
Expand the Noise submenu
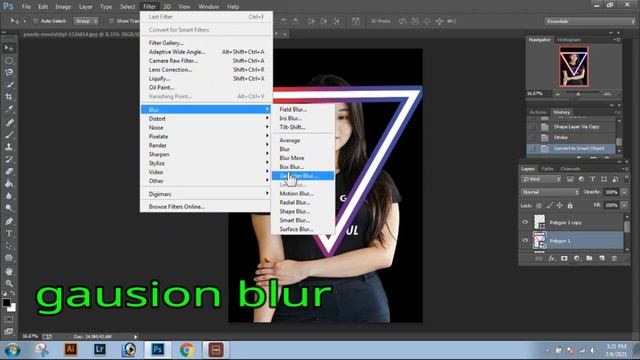click(206, 127)
